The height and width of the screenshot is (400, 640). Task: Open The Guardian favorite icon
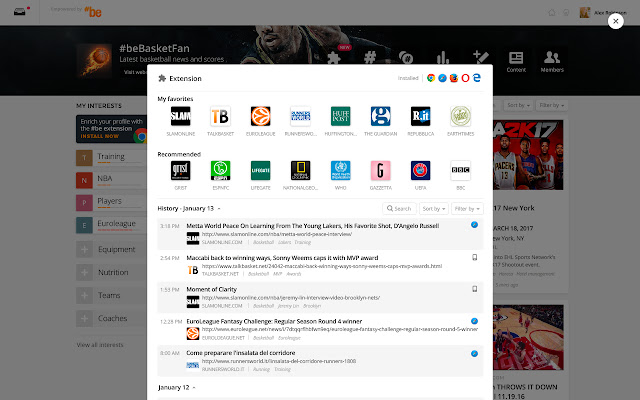click(380, 116)
